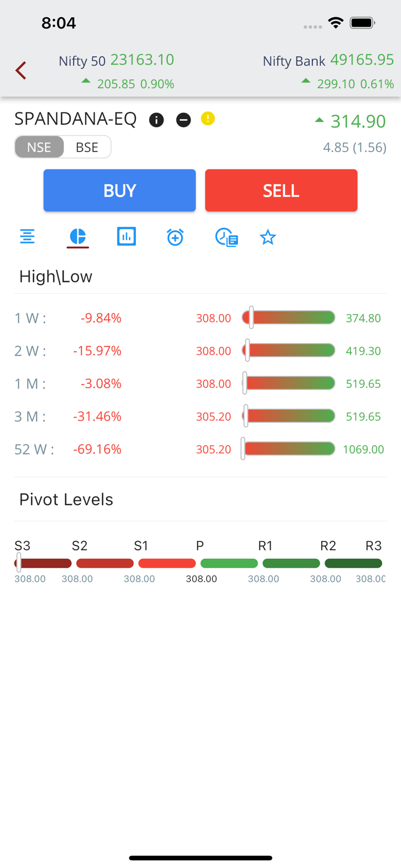Open the clock history news icon
This screenshot has width=401, height=868.
tap(227, 237)
